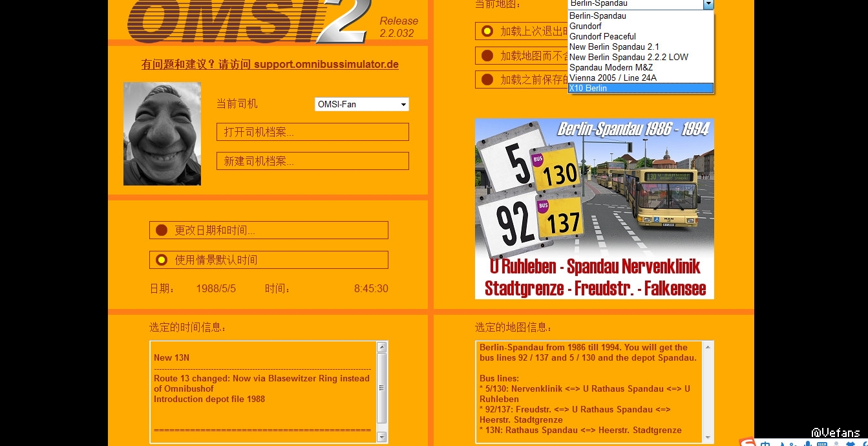
Task: Click the 选定的地图信息 label
Action: click(513, 328)
